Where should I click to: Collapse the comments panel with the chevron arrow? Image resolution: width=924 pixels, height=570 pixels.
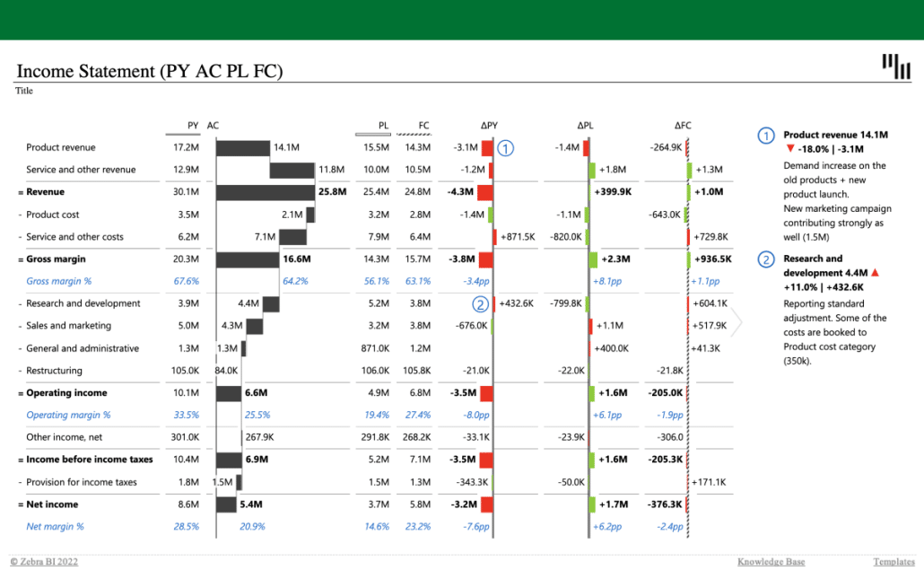[737, 322]
